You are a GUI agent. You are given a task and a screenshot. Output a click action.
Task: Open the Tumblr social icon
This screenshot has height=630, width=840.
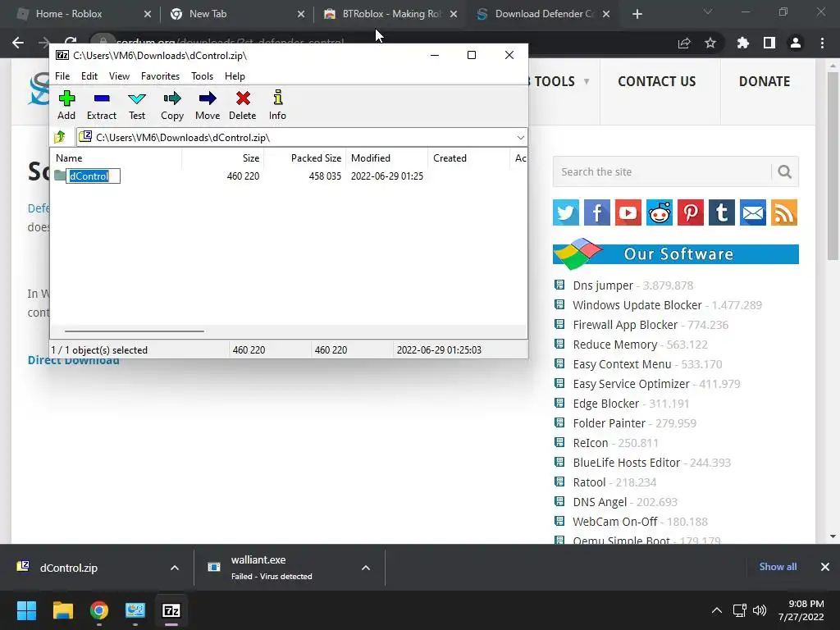point(722,212)
